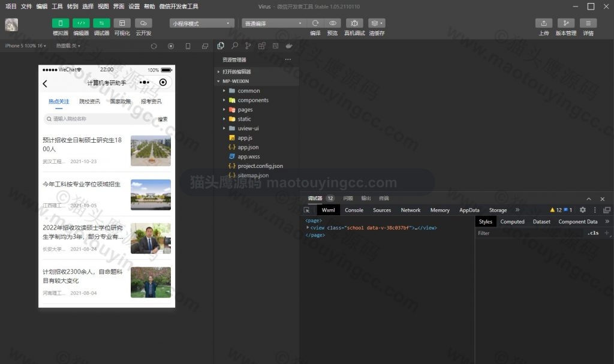Image resolution: width=614 pixels, height=364 pixels.
Task: Open the 设置 menu
Action: click(x=134, y=6)
